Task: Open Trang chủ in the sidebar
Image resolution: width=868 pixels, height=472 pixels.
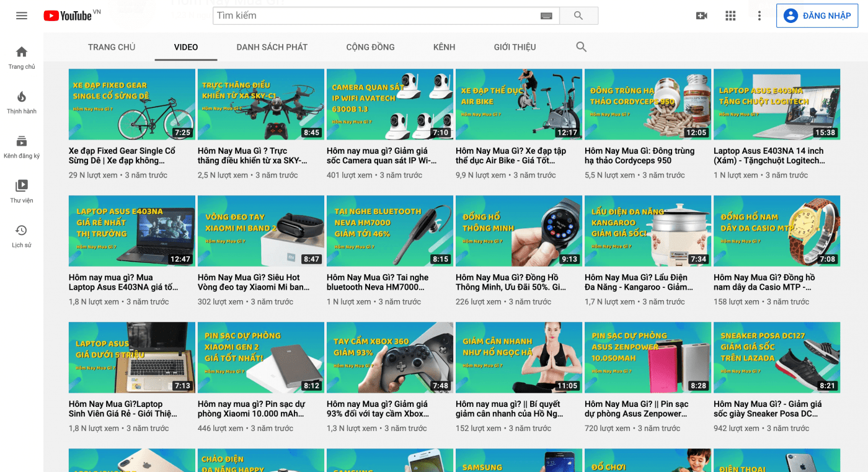Action: pyautogui.click(x=22, y=57)
